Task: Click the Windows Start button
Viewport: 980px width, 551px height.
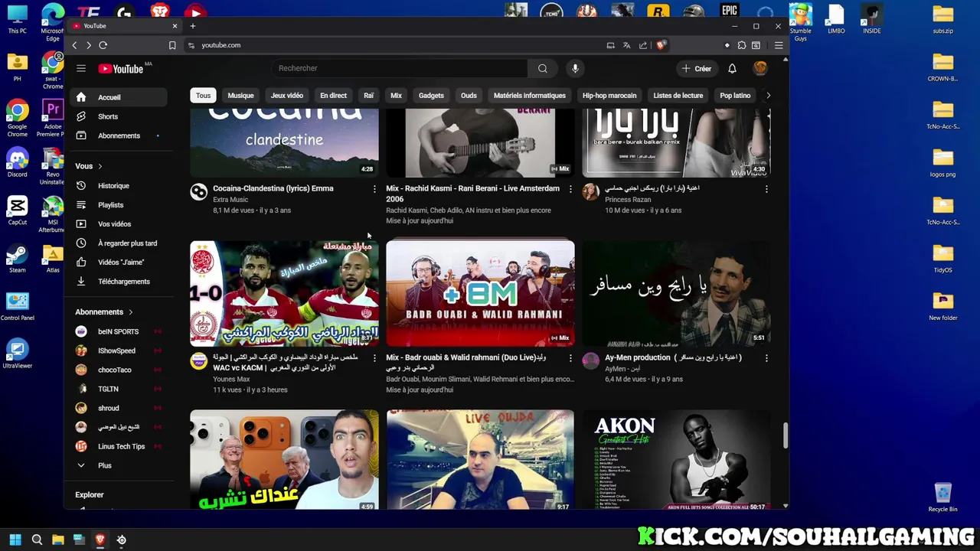Action: click(15, 540)
